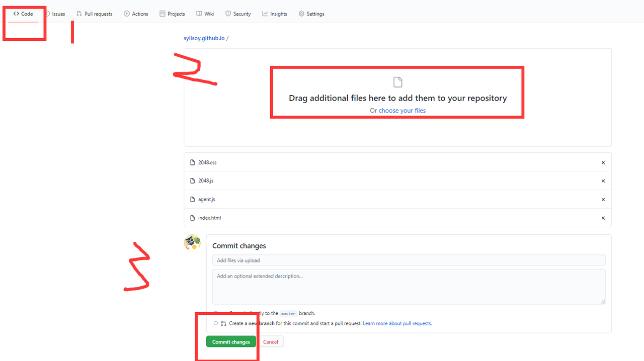Click the file icon next to 2048.js
644x361 pixels.
[x=192, y=180]
